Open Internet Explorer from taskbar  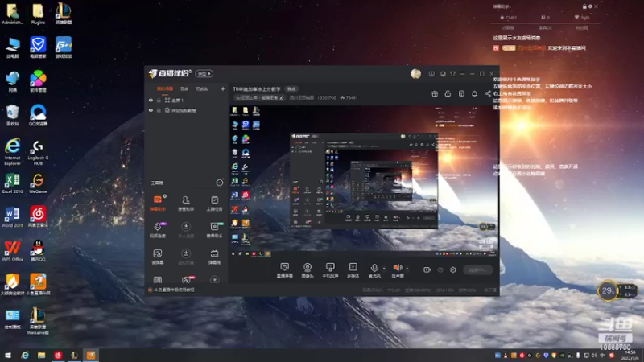pyautogui.click(x=25, y=355)
